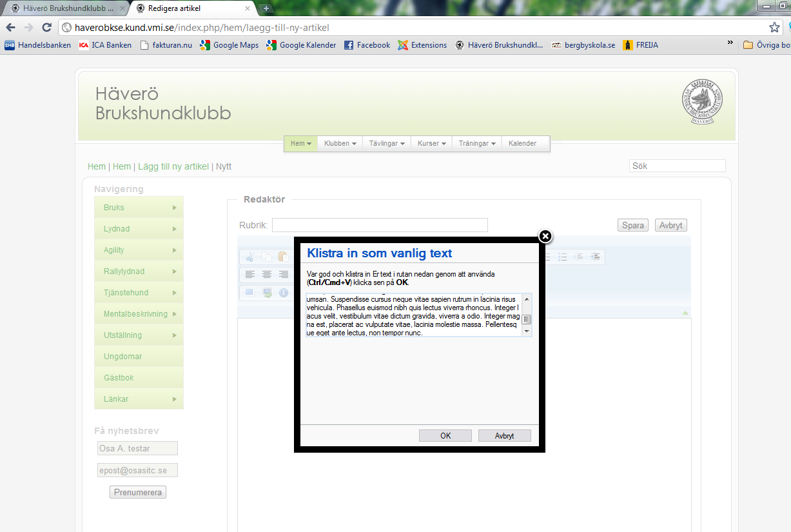Center text with the editor toolbar icon
Image resolution: width=791 pixels, height=532 pixels.
(x=266, y=275)
